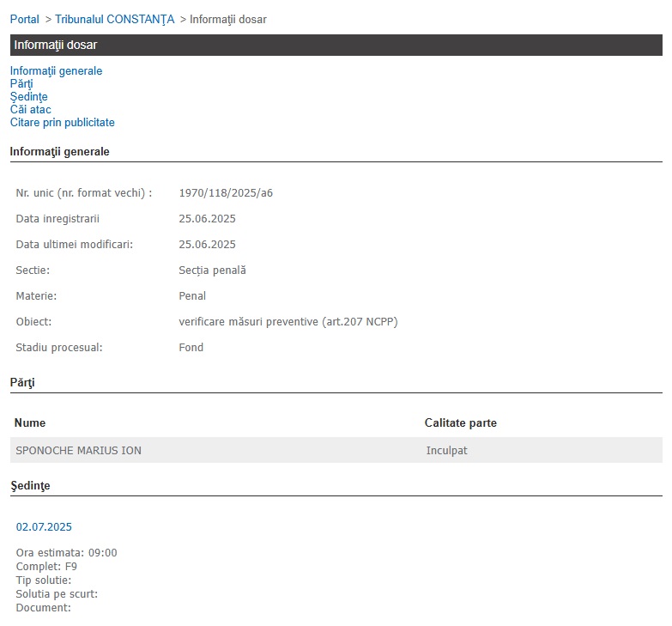Jump to Ședințe section link
The width and height of the screenshot is (672, 626).
pos(28,96)
